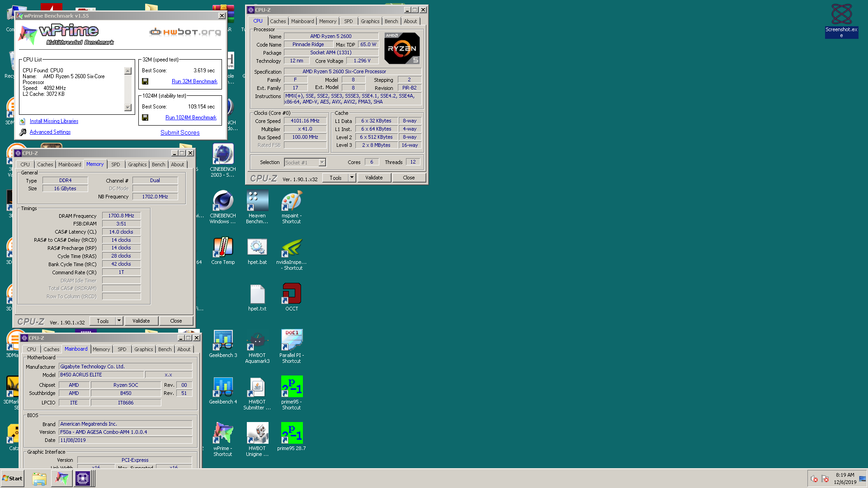Click Validate in Memory CPU-Z window

[141, 321]
